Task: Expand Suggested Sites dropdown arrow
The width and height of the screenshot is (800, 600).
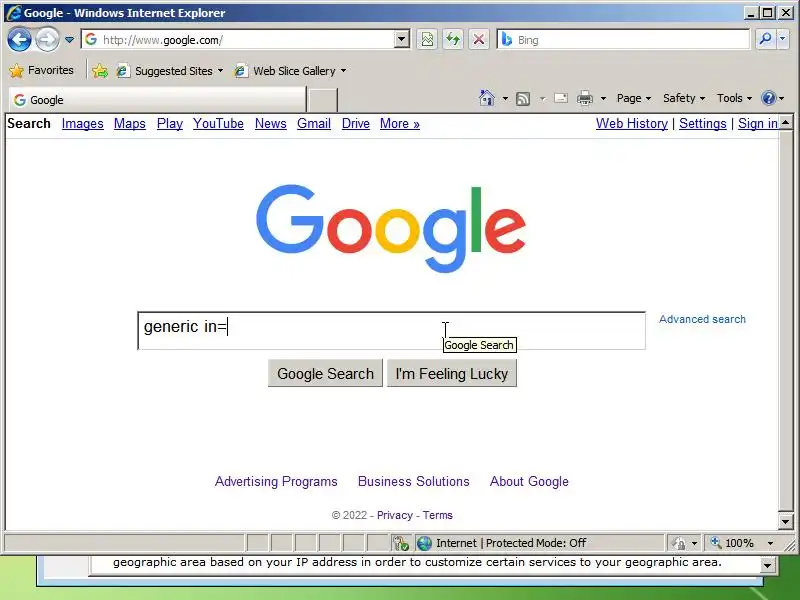Action: (x=220, y=71)
